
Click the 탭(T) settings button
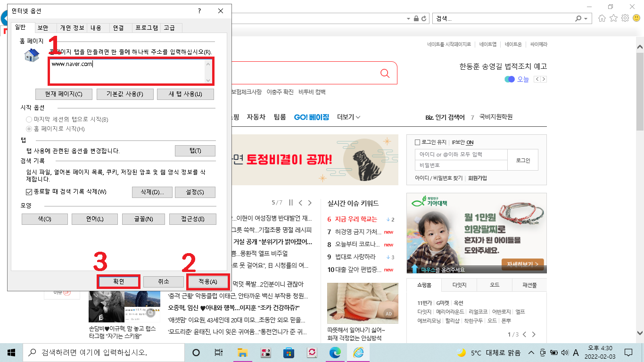click(195, 151)
